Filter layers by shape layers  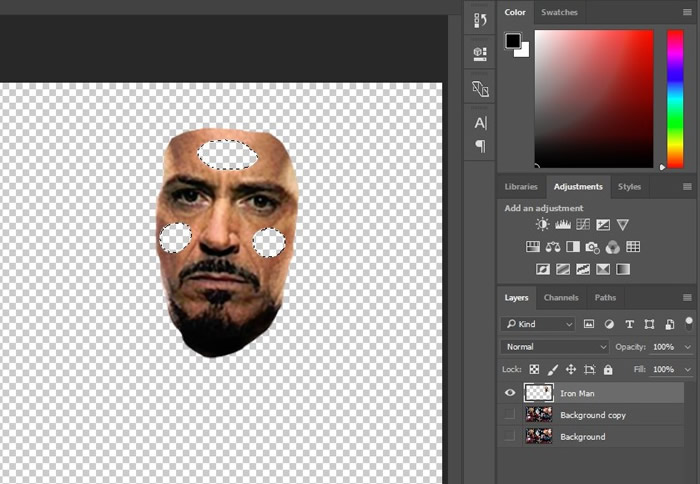pyautogui.click(x=650, y=324)
